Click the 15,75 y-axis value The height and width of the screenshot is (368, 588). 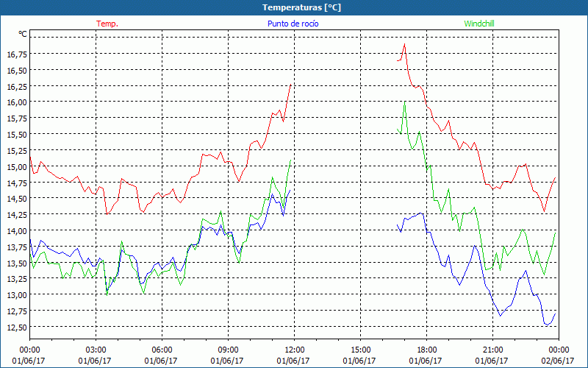(x=17, y=118)
